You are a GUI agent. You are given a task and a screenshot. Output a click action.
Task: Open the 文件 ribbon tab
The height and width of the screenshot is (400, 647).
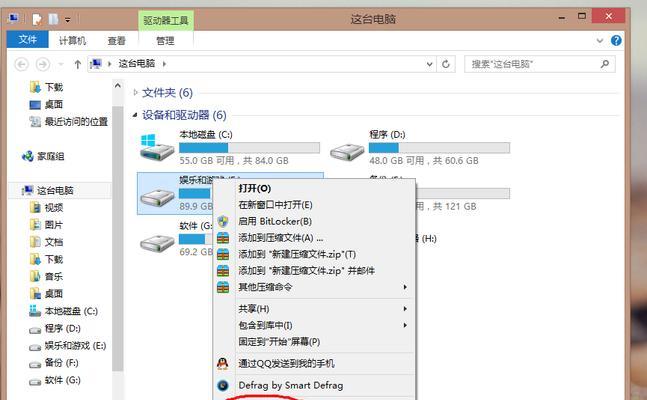click(28, 40)
